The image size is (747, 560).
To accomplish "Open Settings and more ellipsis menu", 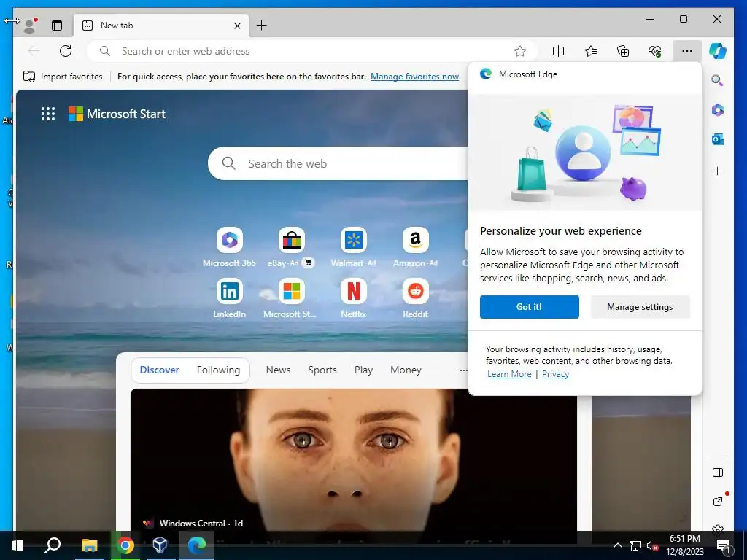I will 686,51.
